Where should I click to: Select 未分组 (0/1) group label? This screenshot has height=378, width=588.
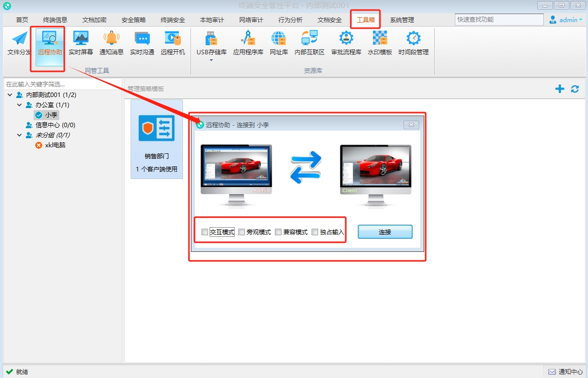[x=52, y=135]
